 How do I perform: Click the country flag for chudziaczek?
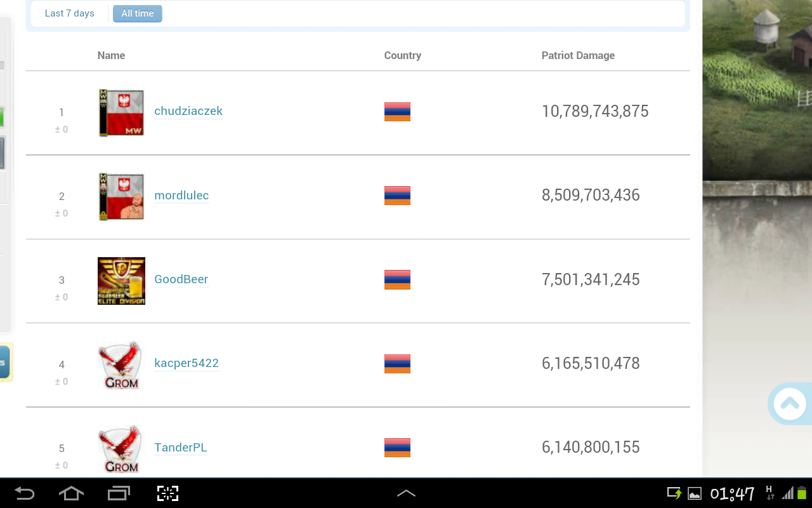[397, 112]
